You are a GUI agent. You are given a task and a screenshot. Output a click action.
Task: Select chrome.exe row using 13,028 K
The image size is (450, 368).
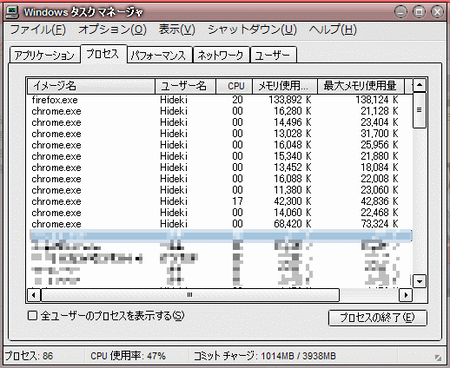pyautogui.click(x=220, y=134)
